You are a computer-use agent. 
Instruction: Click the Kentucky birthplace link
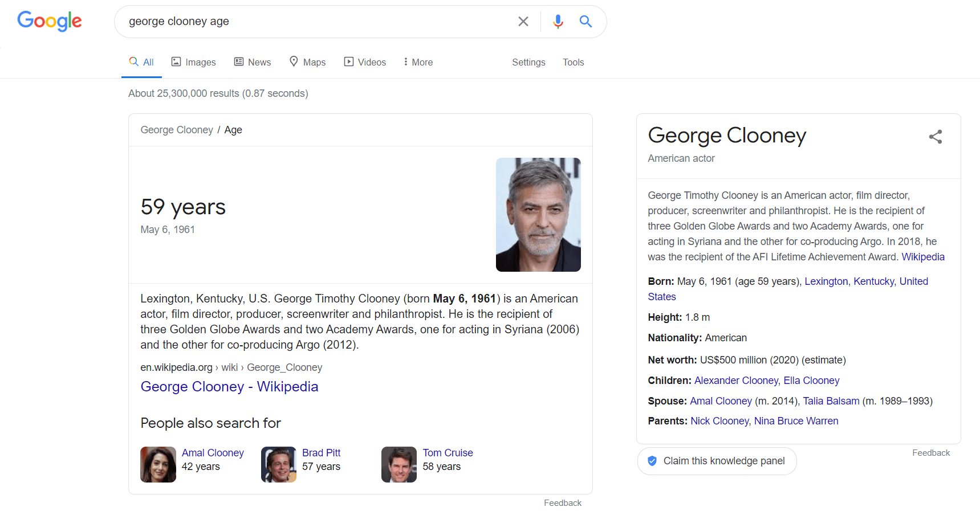(x=873, y=281)
